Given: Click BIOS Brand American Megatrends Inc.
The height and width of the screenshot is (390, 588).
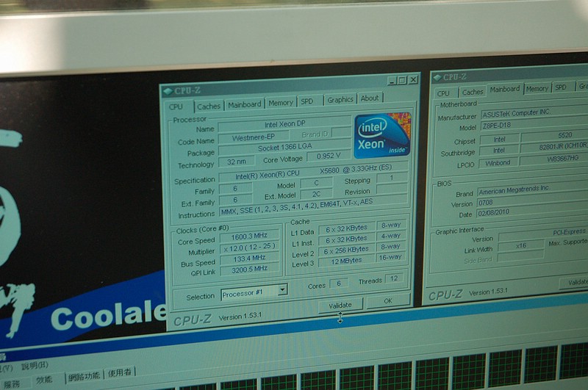Looking at the screenshot, I should tap(532, 189).
